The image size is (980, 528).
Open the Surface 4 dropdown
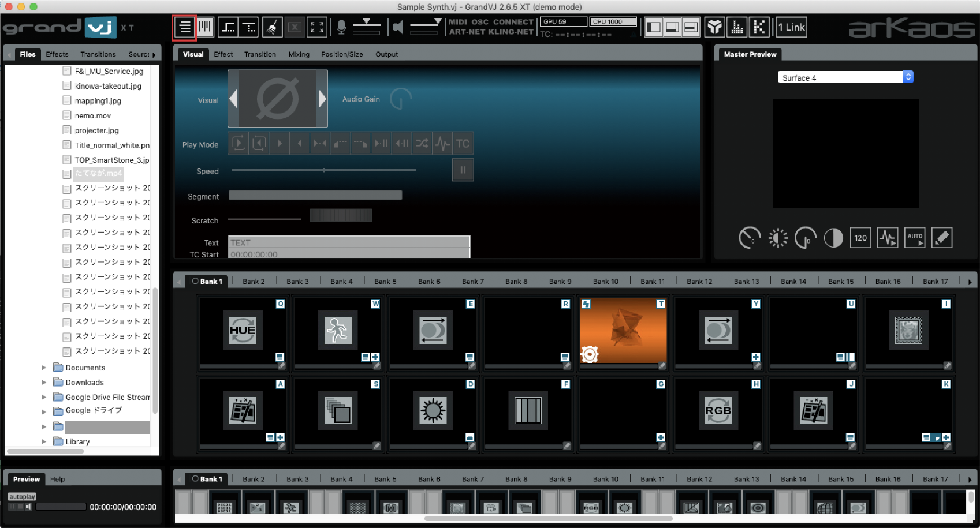point(845,77)
